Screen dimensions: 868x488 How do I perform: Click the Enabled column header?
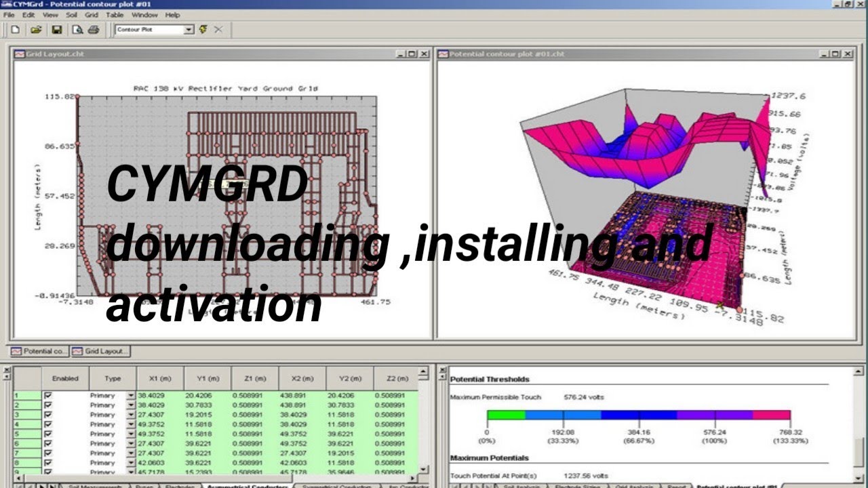(x=65, y=378)
